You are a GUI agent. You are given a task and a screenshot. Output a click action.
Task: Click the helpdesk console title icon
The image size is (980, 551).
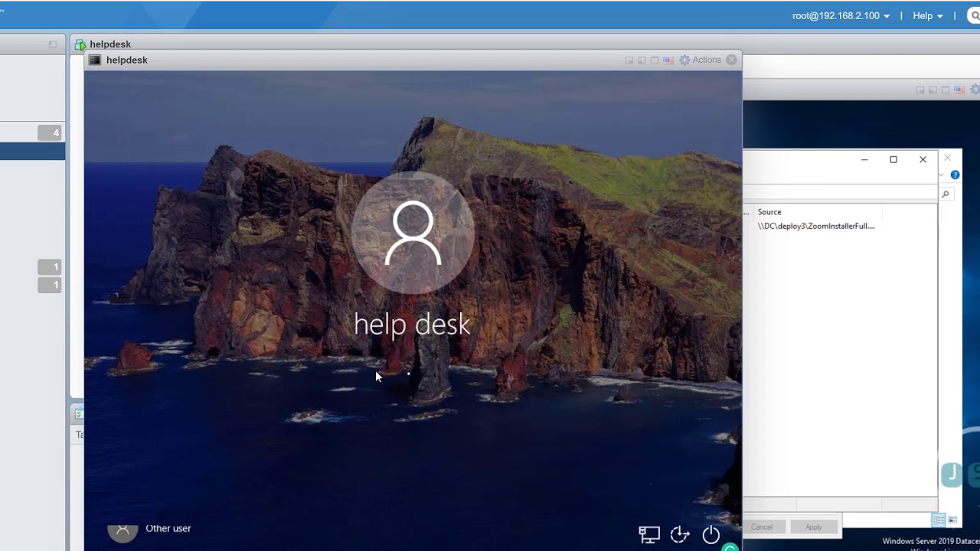(95, 60)
